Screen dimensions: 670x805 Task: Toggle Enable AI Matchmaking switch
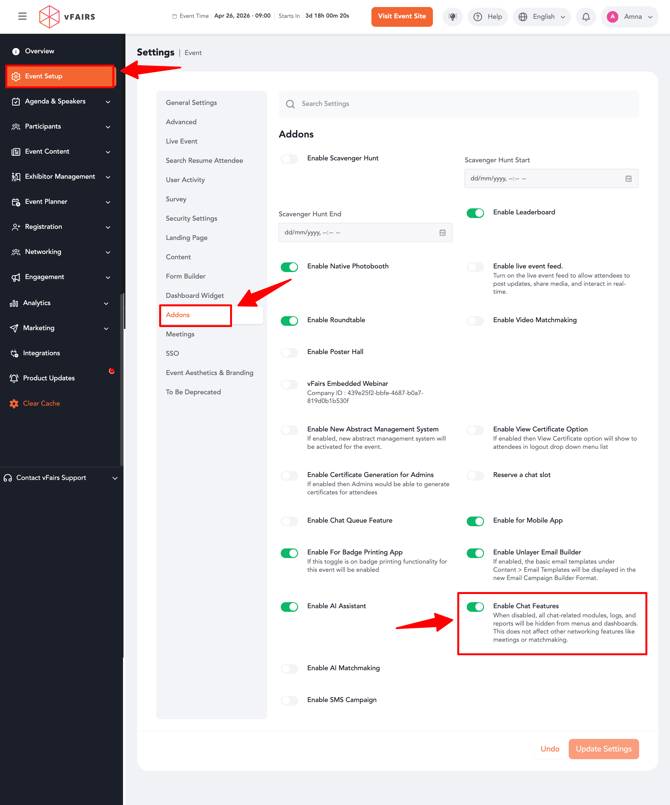(289, 669)
